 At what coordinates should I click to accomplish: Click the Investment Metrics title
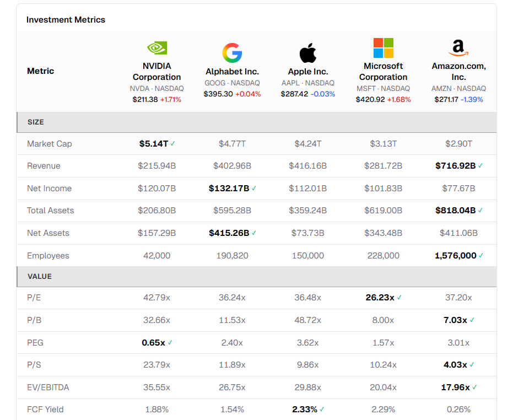[66, 20]
